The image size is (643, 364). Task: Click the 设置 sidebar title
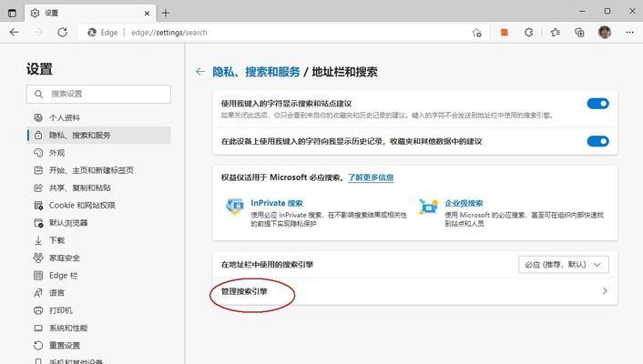click(39, 69)
